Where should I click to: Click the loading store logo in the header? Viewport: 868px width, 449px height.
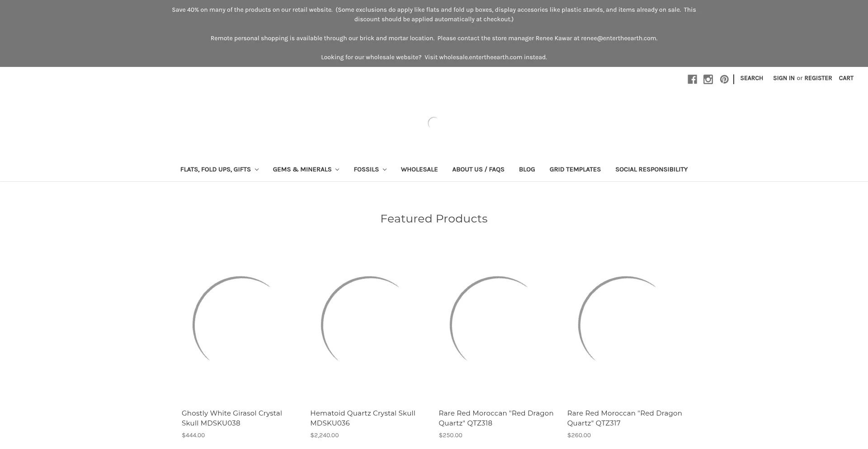click(434, 123)
